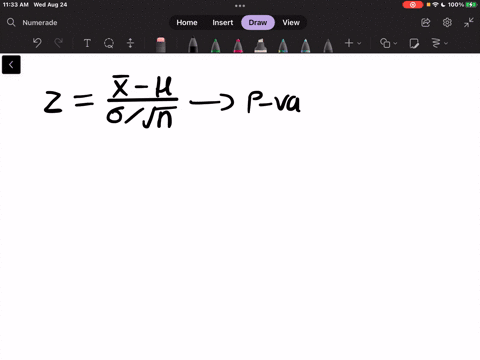Click the Numerade notebook title
This screenshot has width=480, height=360.
coord(40,23)
